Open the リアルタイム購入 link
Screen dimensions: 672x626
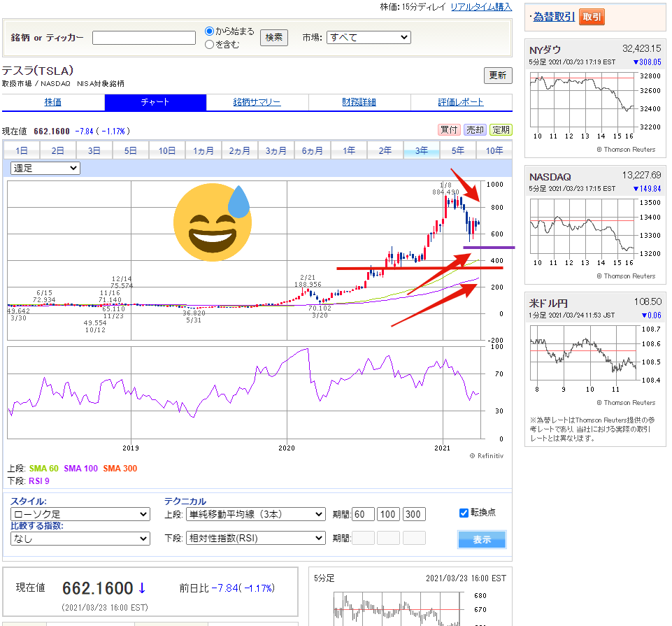tap(481, 7)
